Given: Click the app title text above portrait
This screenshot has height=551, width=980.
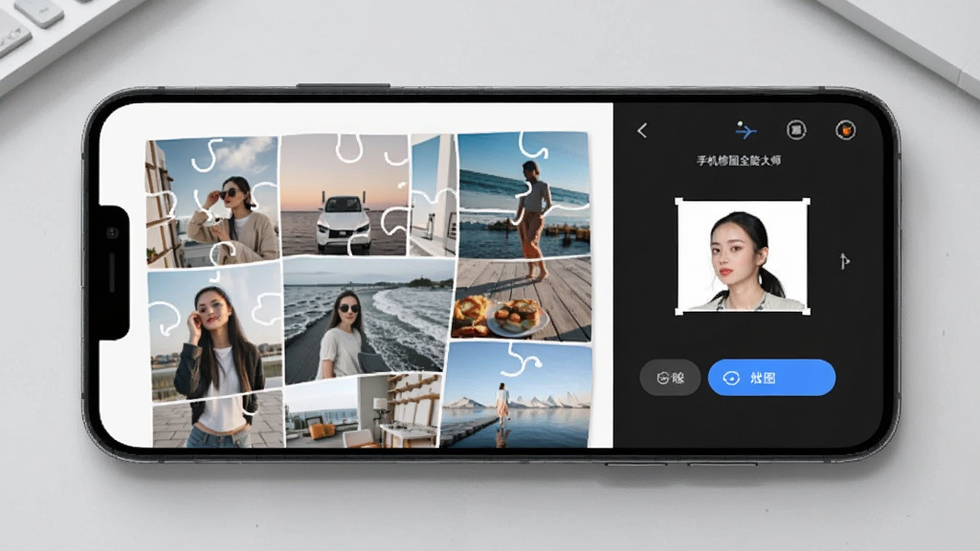Looking at the screenshot, I should (x=739, y=161).
